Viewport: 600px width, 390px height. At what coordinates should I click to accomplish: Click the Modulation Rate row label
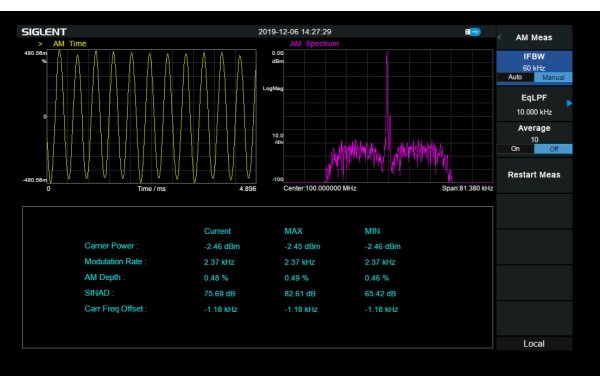[x=115, y=262]
